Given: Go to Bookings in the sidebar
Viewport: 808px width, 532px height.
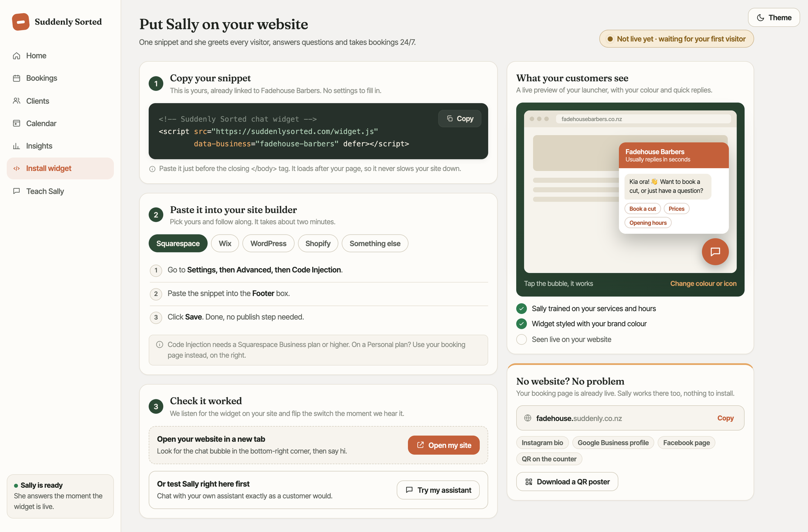Looking at the screenshot, I should point(60,78).
